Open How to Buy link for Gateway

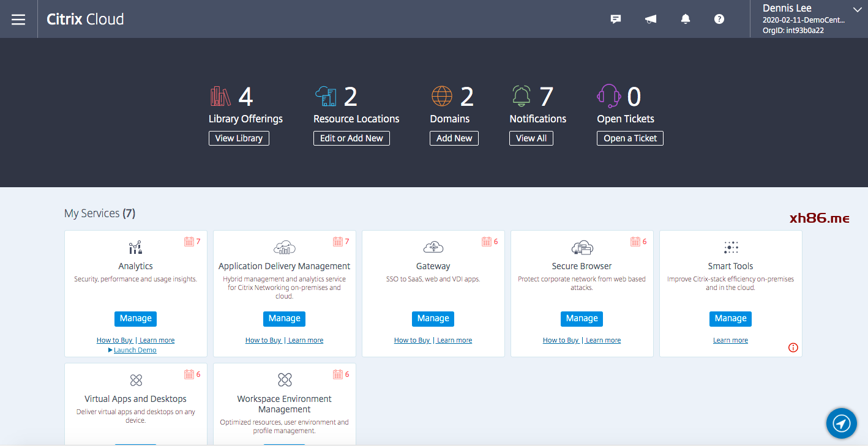tap(412, 340)
